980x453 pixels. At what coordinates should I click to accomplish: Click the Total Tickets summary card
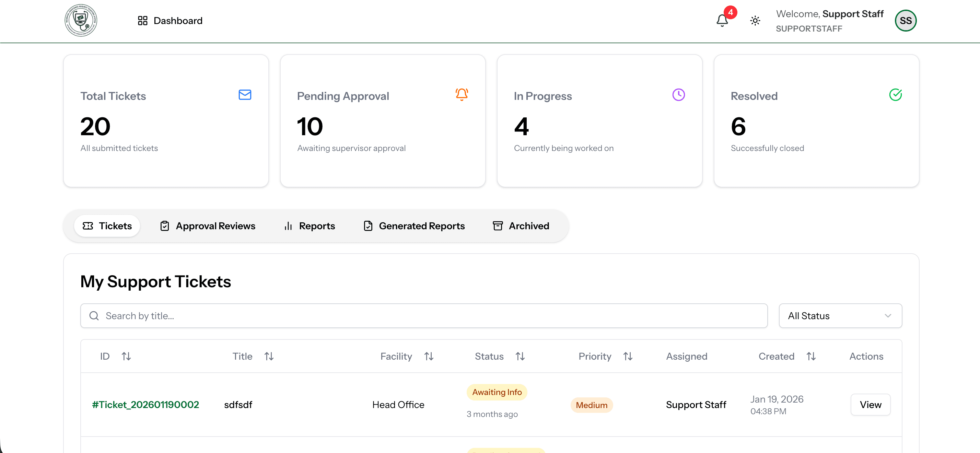(x=166, y=120)
